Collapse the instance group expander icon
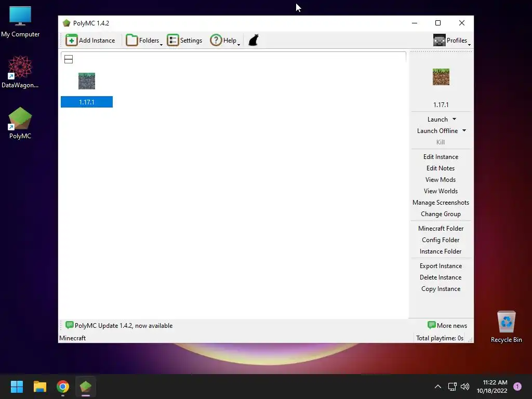This screenshot has width=532, height=399. (69, 59)
